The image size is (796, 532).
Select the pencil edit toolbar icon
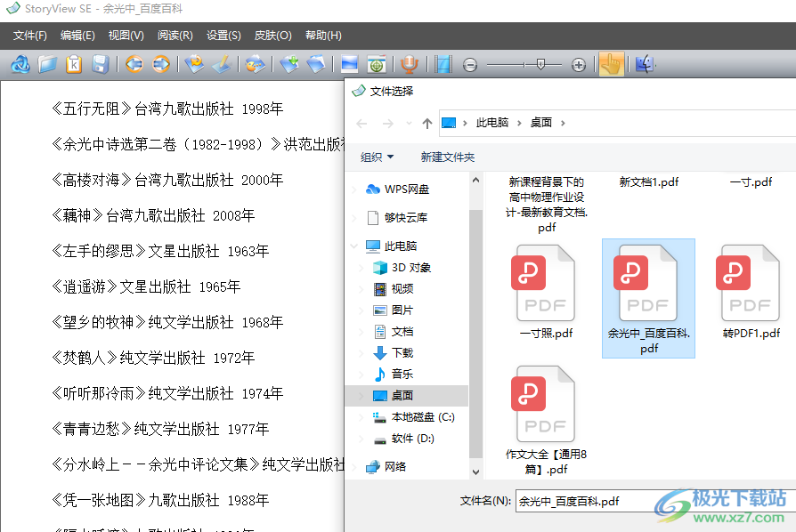[x=222, y=64]
